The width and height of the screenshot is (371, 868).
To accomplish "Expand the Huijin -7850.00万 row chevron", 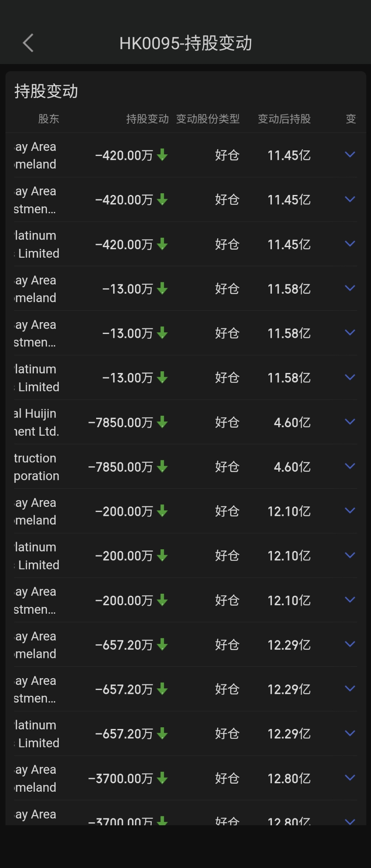I will (350, 422).
